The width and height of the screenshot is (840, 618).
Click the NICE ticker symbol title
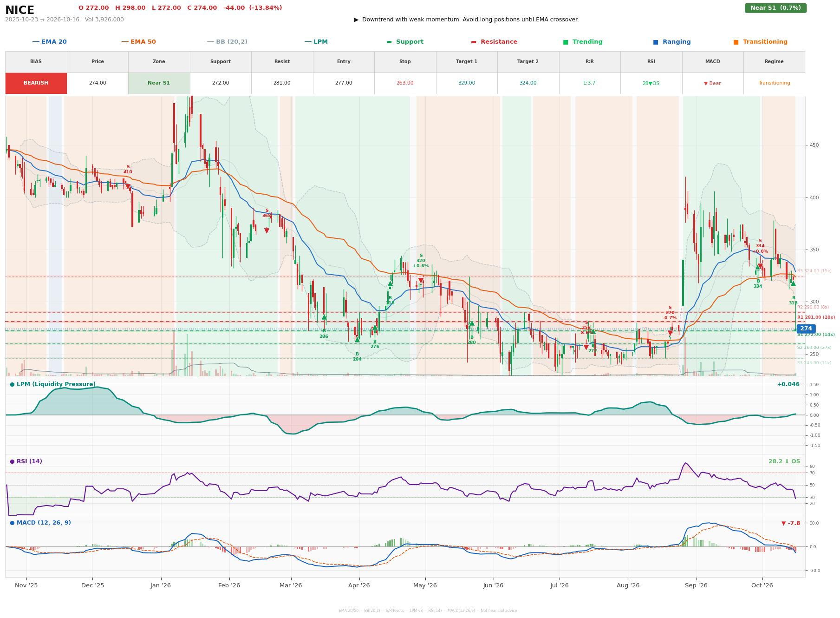20,10
